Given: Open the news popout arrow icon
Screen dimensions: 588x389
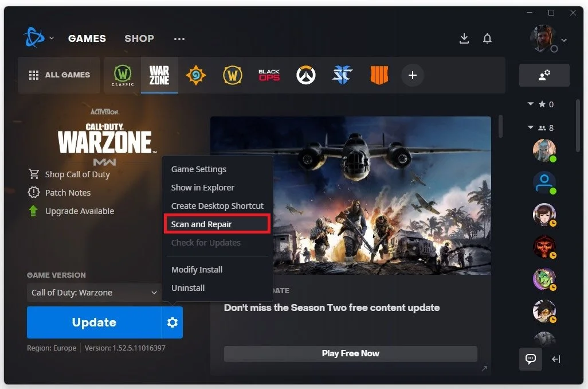Looking at the screenshot, I should (x=484, y=369).
